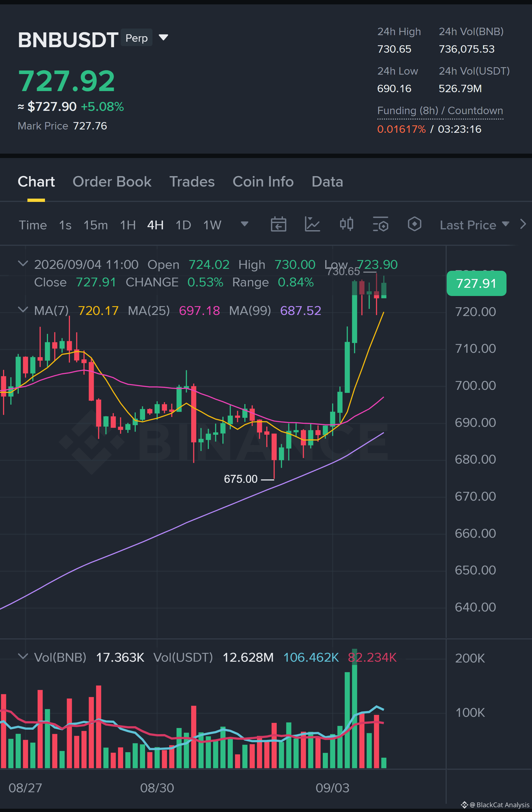Tap the green 727.91 price tag
532x812 pixels.
pyautogui.click(x=476, y=283)
